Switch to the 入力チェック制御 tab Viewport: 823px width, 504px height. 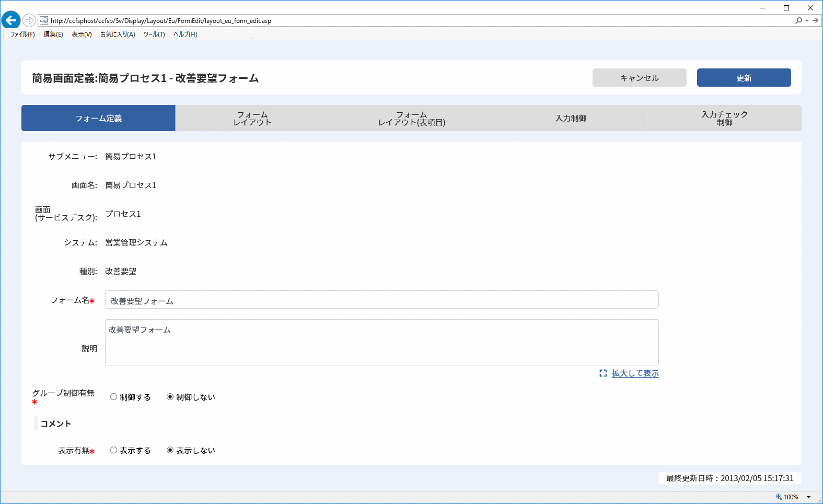click(x=724, y=118)
